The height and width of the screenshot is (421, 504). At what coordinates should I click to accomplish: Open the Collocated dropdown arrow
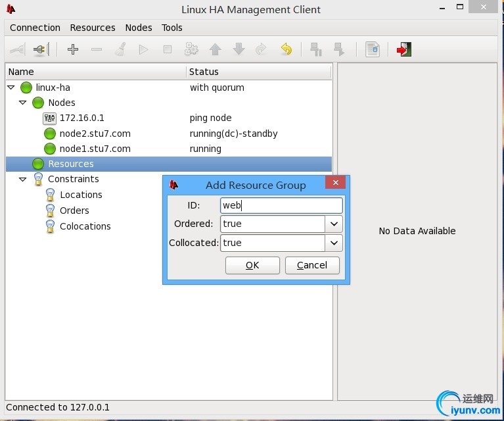pos(334,243)
